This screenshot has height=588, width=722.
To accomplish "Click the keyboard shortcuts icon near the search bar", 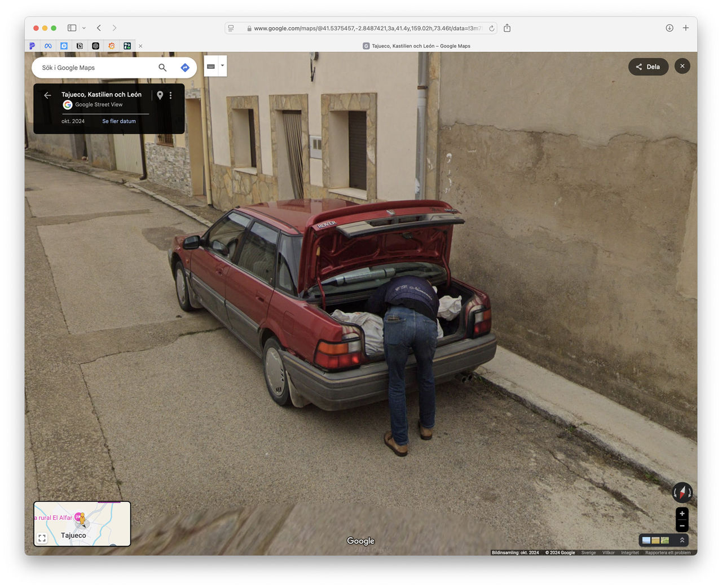I will tap(211, 66).
